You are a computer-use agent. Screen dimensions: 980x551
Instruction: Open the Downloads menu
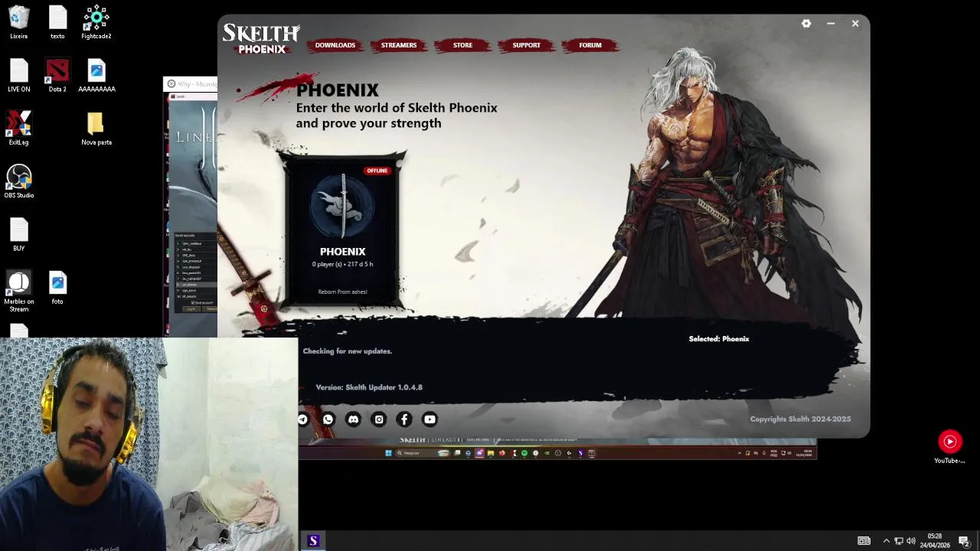coord(335,45)
